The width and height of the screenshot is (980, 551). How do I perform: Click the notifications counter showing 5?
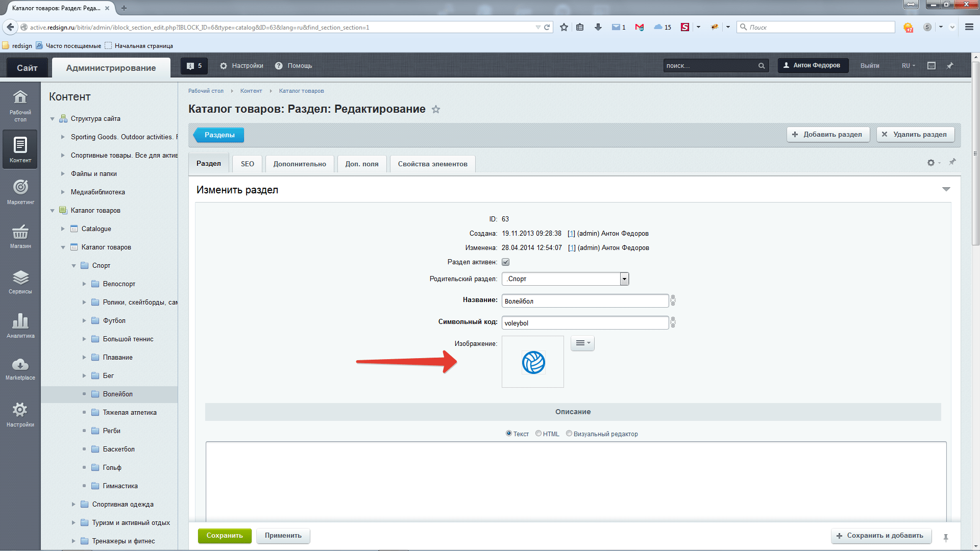[x=194, y=66]
